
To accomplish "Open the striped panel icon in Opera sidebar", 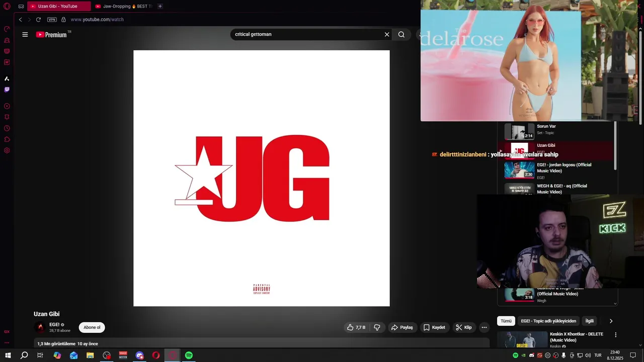I will (7, 51).
